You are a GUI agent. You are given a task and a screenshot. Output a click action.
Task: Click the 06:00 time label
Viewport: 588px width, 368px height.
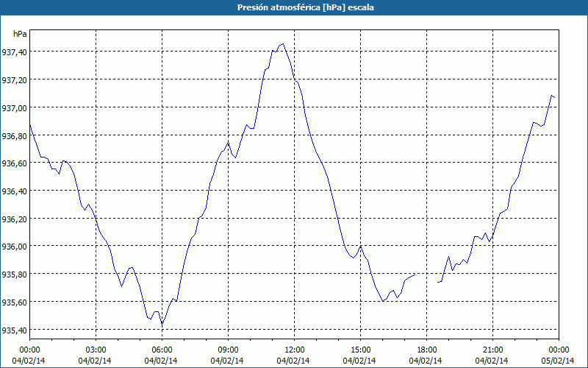pos(162,350)
